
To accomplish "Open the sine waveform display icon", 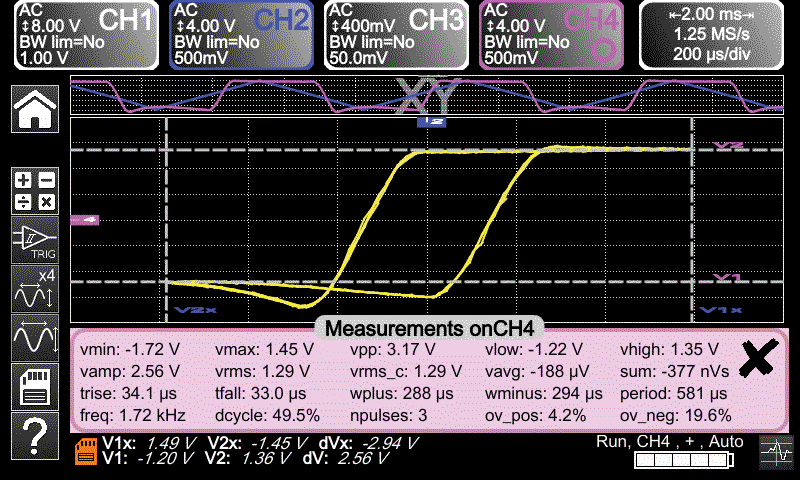I will (34, 338).
